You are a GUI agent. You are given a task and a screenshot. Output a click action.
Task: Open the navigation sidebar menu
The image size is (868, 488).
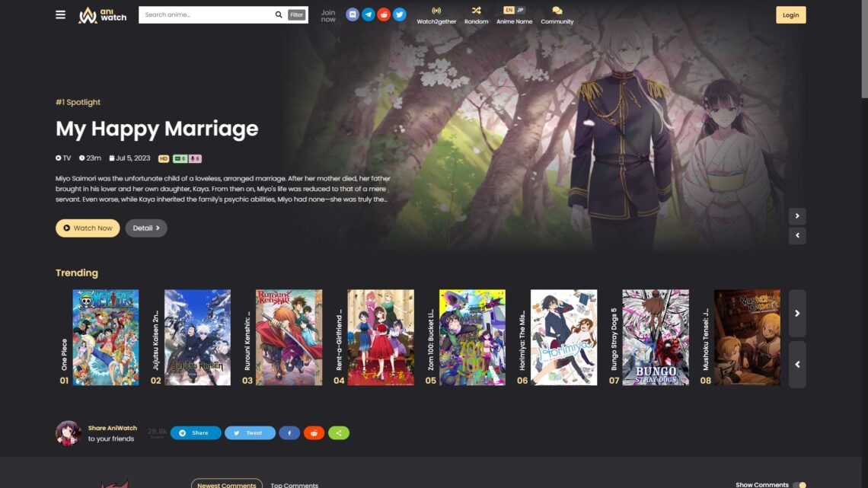pyautogui.click(x=60, y=14)
